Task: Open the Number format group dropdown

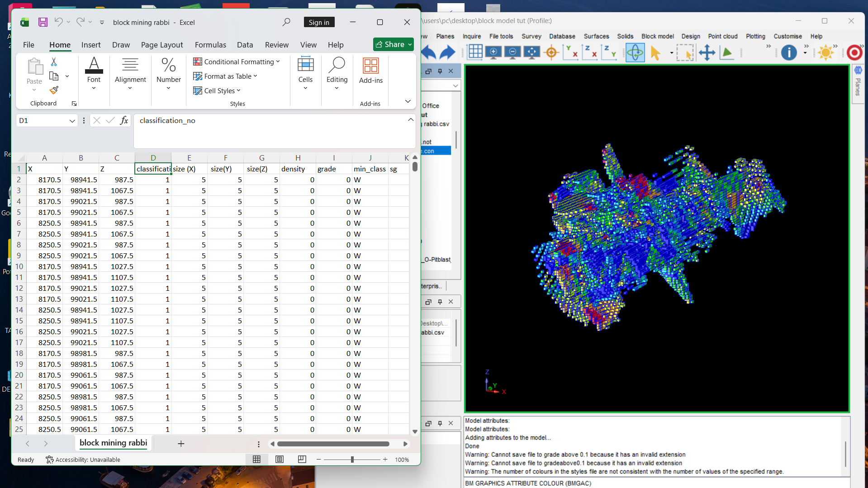Action: click(x=168, y=88)
